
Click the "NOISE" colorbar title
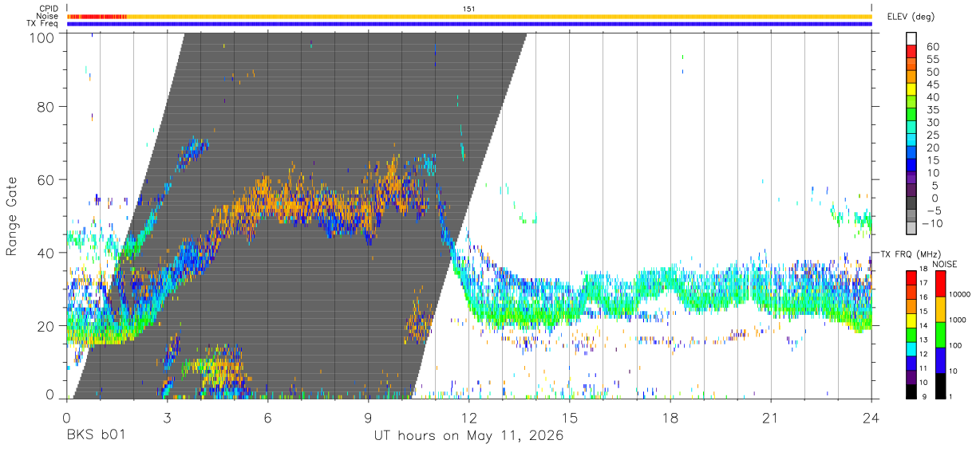point(944,264)
